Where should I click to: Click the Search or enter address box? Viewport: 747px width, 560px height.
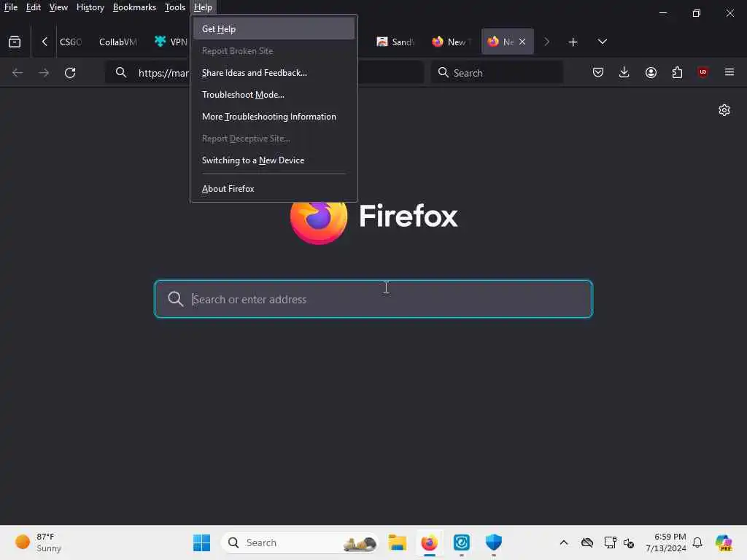click(x=373, y=299)
